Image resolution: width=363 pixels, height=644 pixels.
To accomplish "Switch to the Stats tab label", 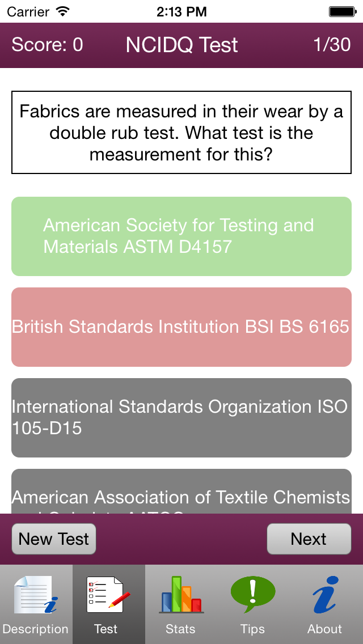I will tap(180, 629).
